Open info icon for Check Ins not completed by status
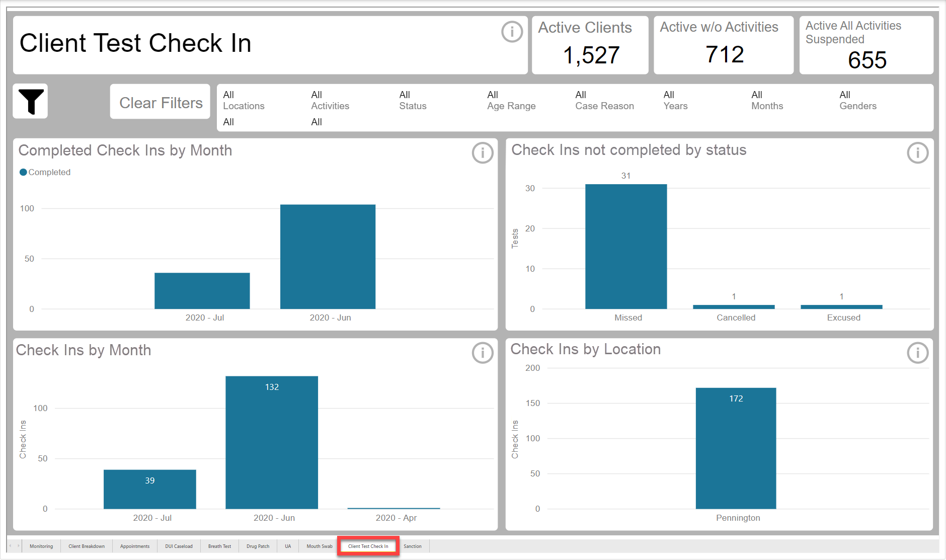Screen dimensions: 946x560 917,152
